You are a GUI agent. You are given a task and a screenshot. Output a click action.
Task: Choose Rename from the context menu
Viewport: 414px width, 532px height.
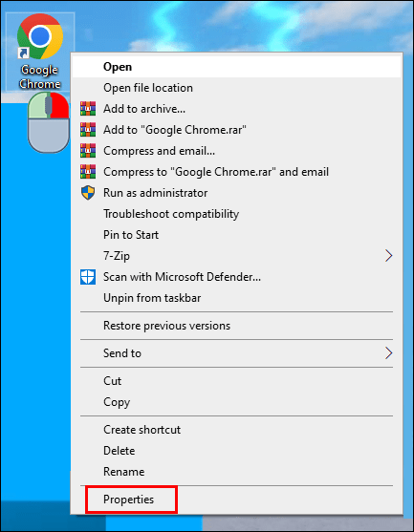236,472
